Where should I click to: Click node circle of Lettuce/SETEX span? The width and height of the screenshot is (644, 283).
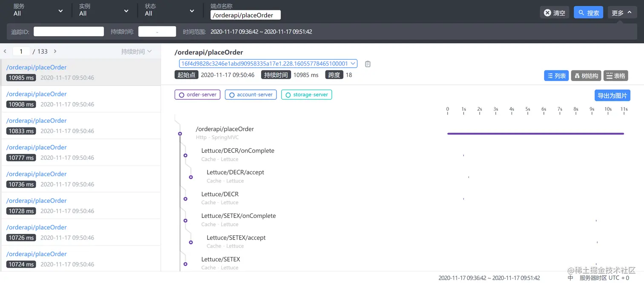(185, 264)
